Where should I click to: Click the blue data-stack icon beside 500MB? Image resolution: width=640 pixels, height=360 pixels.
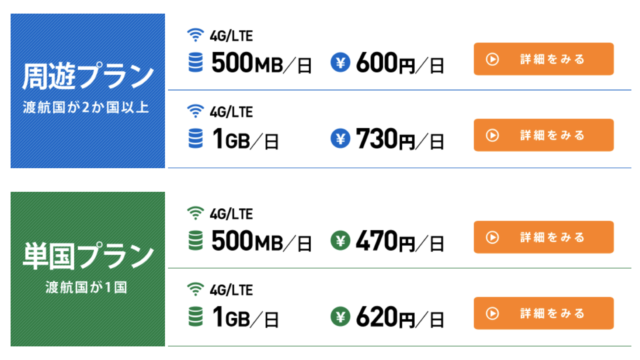point(196,63)
